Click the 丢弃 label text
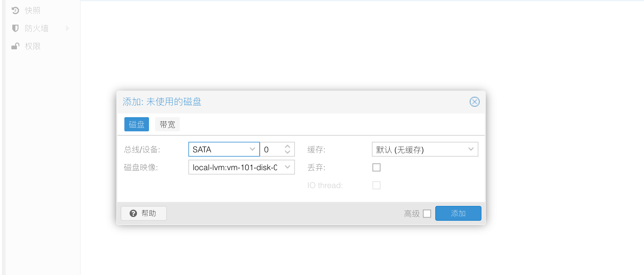The image size is (644, 275). [x=316, y=167]
